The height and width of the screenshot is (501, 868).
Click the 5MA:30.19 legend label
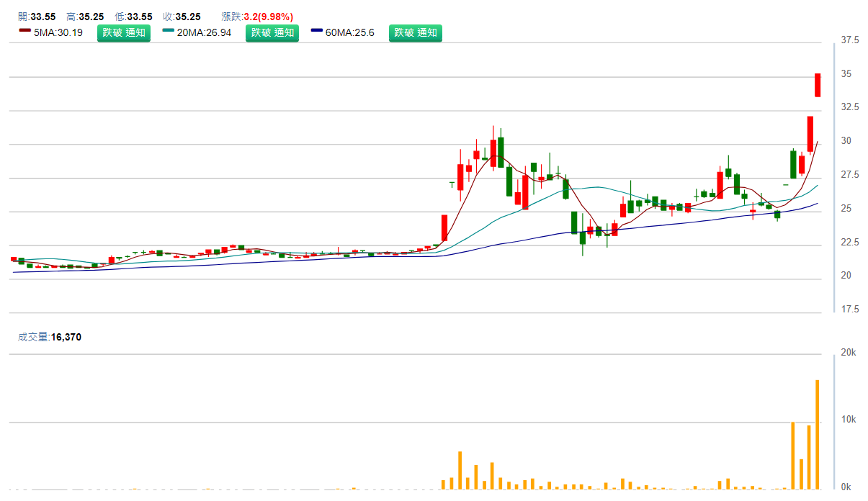pyautogui.click(x=58, y=32)
